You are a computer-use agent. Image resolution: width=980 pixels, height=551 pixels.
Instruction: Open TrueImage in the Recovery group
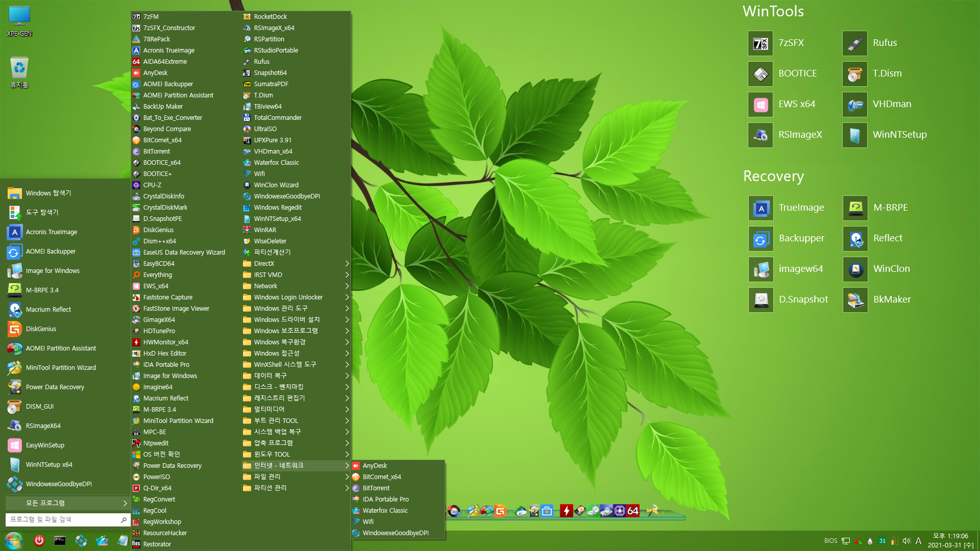click(x=761, y=208)
